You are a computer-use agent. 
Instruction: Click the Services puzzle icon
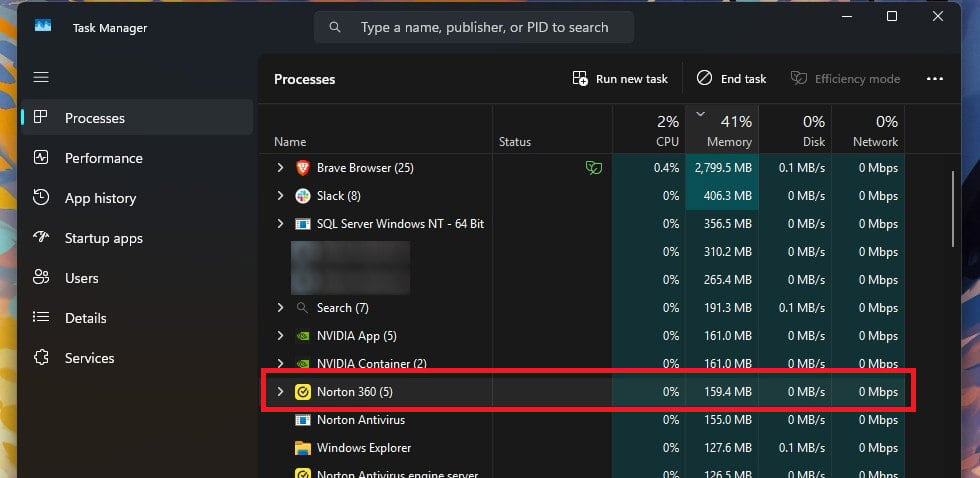coord(41,357)
